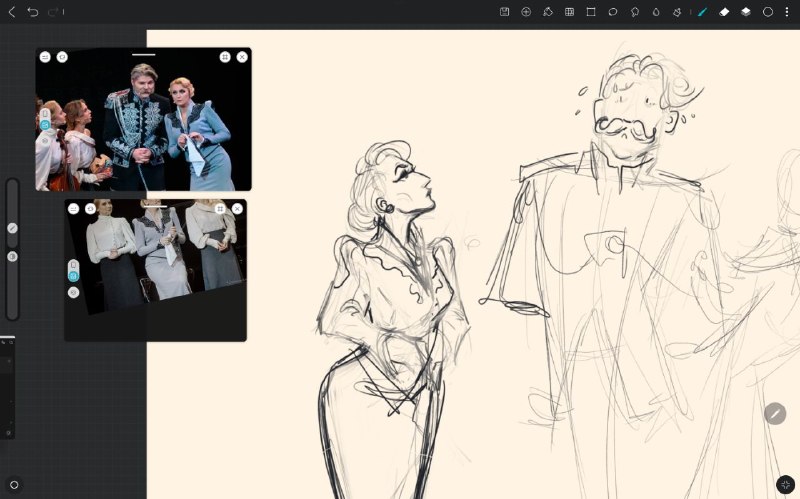This screenshot has height=499, width=800.
Task: Click the brush size slider handle
Action: [x=13, y=228]
